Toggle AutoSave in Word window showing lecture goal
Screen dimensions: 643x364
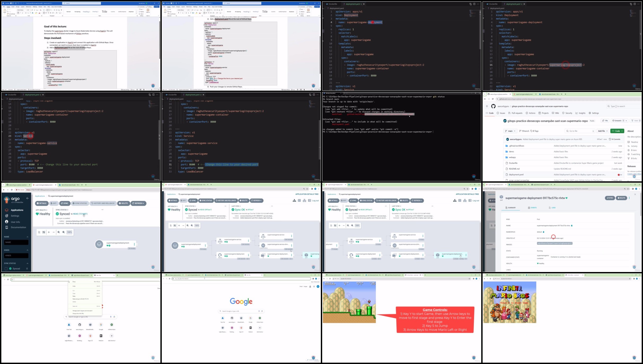point(12,3)
